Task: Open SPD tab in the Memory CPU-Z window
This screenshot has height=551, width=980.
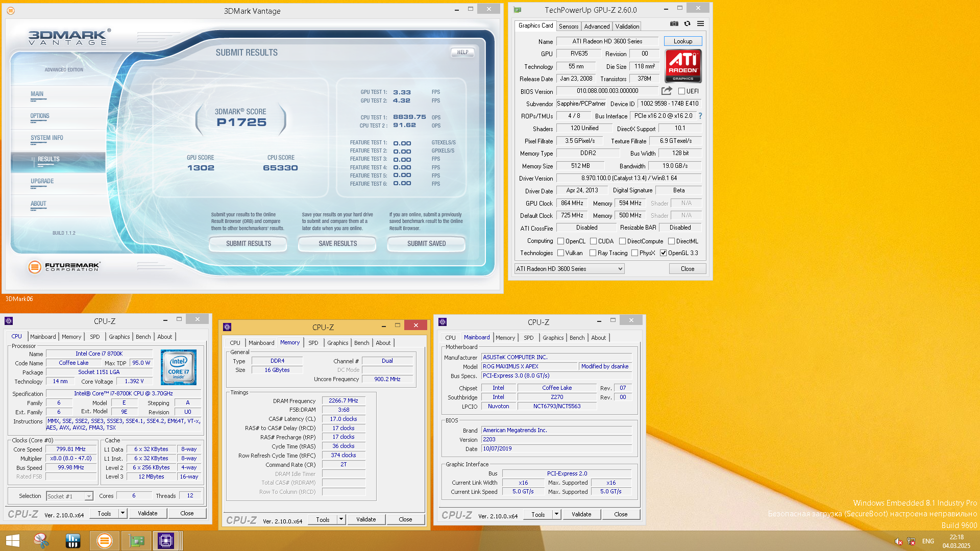Action: pyautogui.click(x=313, y=343)
